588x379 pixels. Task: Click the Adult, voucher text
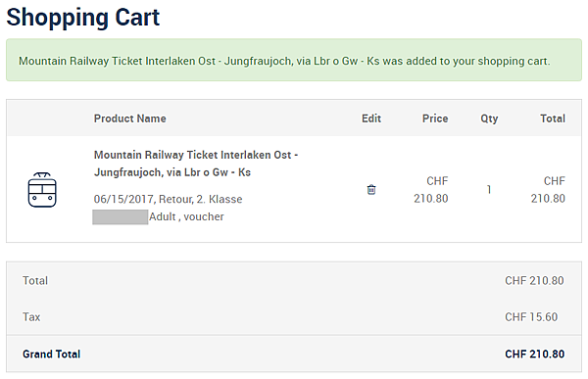[x=186, y=216]
